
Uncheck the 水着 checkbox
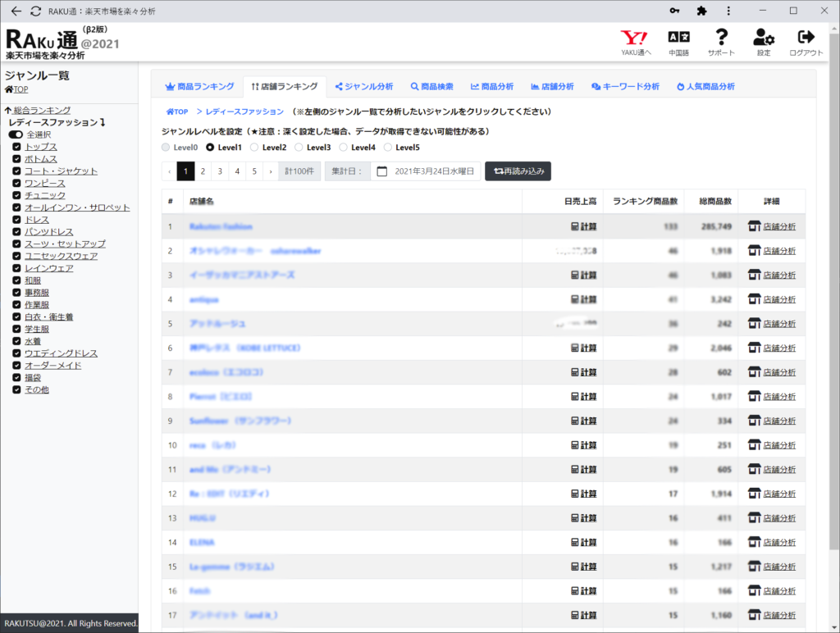pos(16,341)
